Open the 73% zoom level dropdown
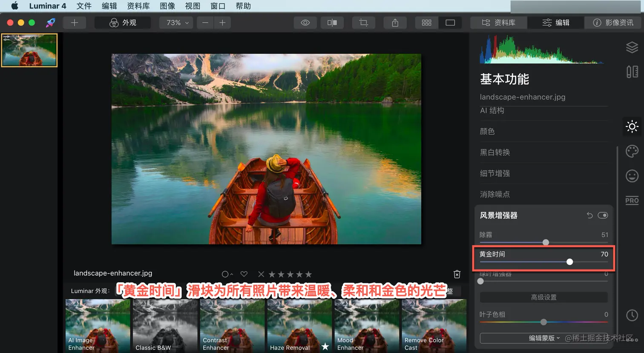 coord(176,23)
